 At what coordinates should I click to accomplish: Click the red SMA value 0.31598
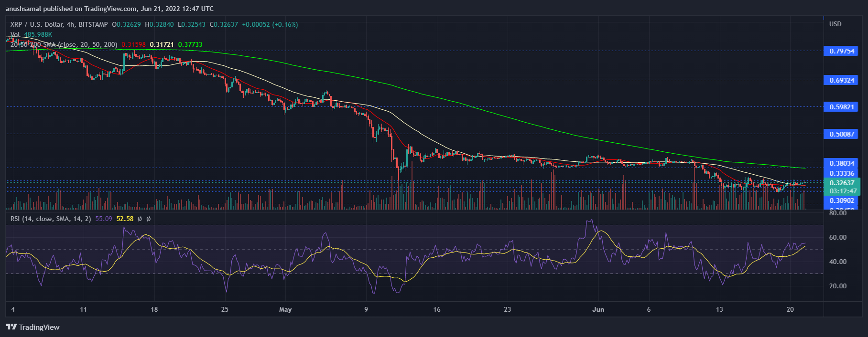(133, 44)
